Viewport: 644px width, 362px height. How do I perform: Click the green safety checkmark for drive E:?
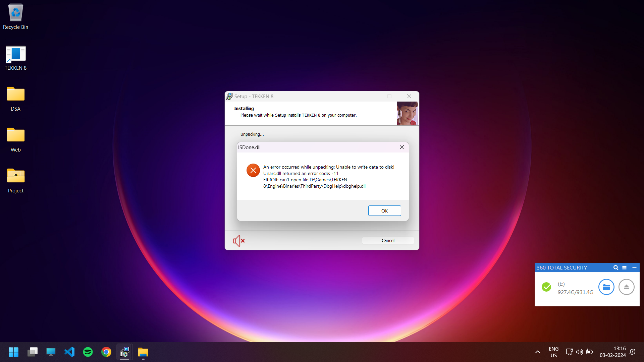(546, 287)
